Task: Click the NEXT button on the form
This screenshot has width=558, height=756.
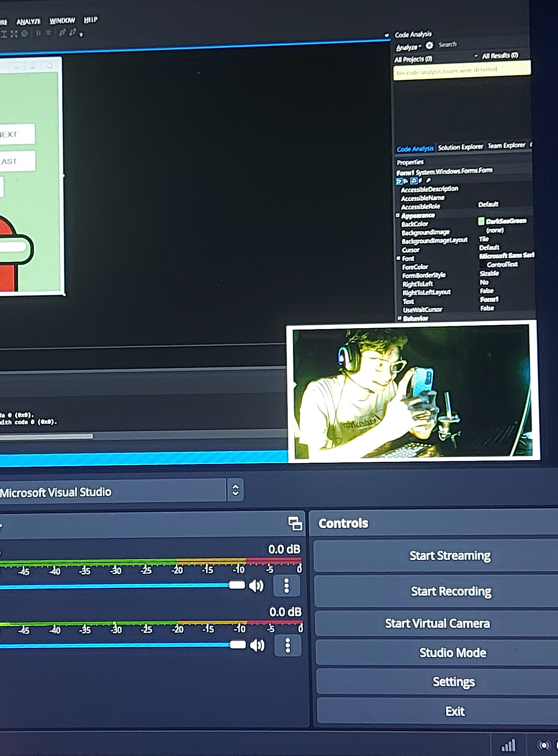Action: tap(17, 134)
